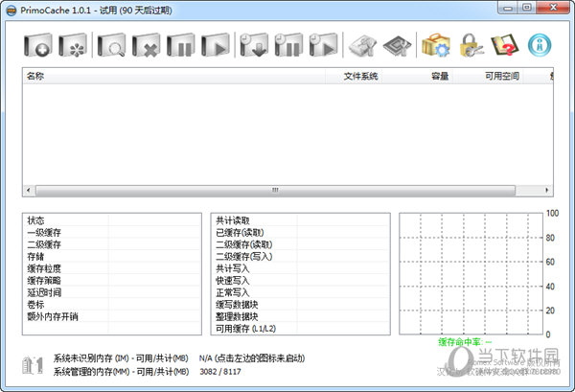Screen dimensions: 575x392
Task: Click the view cache task magnifier icon
Action: click(111, 45)
